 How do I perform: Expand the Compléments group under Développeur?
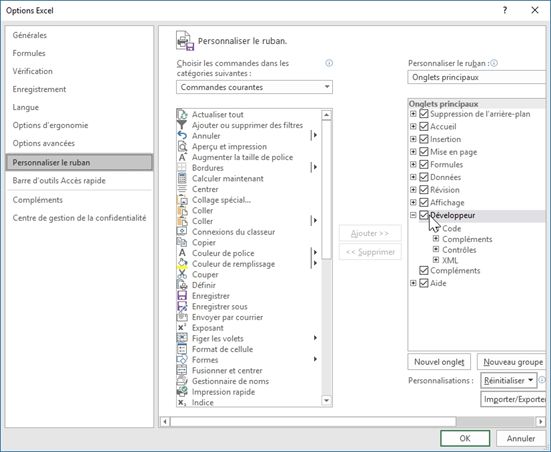coord(436,239)
